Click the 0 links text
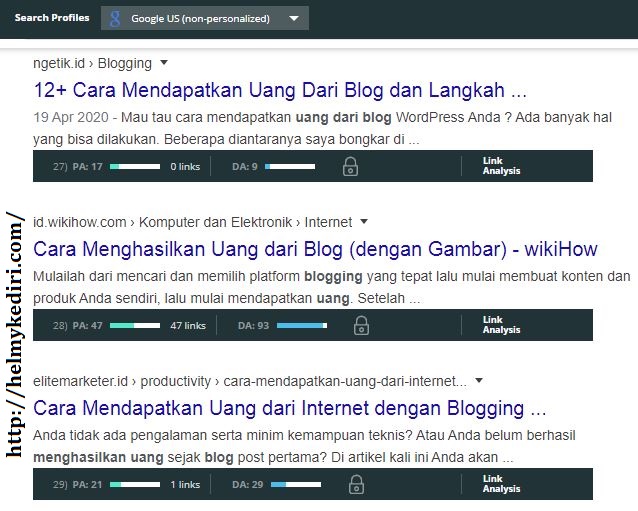638x511 pixels. (x=185, y=167)
